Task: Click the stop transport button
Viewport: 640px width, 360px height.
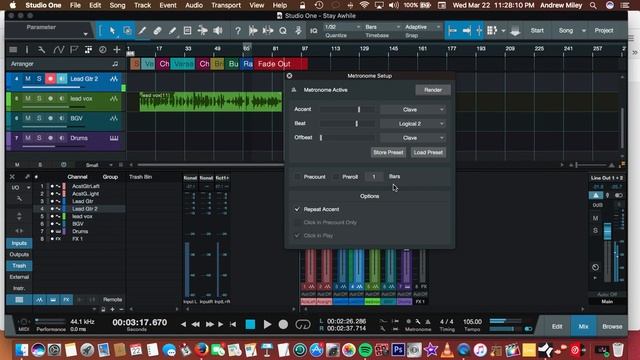Action: point(250,324)
